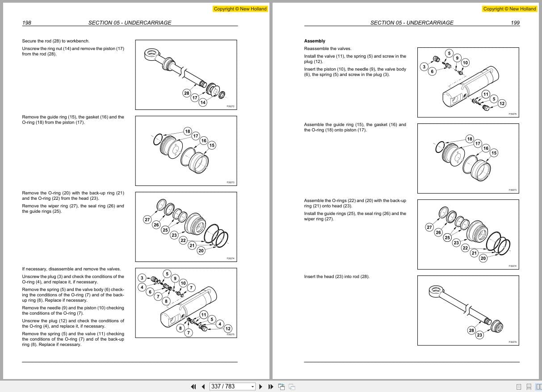Click the Copyright New Holland highlighted text
The image size is (542, 392).
[x=240, y=8]
